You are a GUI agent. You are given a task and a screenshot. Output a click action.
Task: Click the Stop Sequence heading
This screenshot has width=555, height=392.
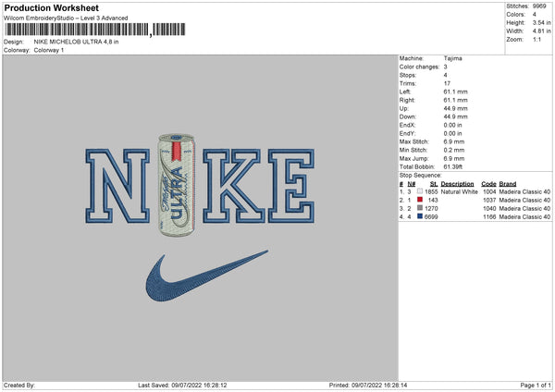pos(421,176)
